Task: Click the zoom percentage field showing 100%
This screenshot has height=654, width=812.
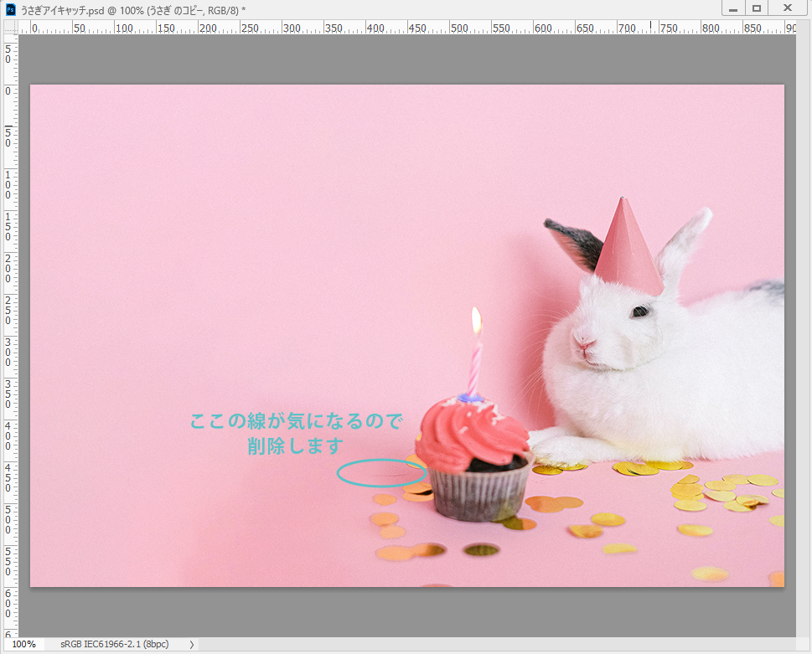Action: [x=23, y=644]
